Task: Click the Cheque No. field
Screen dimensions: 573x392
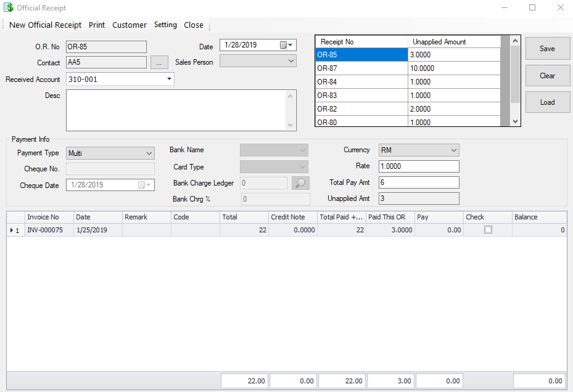Action: (110, 169)
